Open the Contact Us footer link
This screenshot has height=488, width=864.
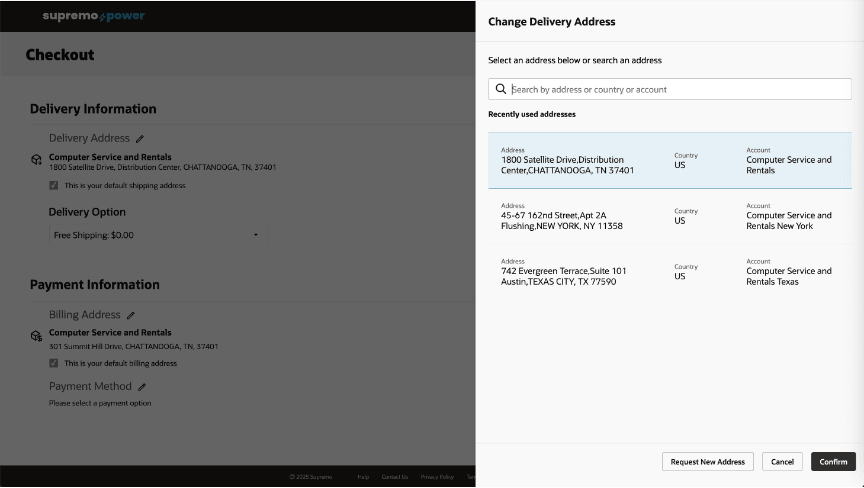395,477
